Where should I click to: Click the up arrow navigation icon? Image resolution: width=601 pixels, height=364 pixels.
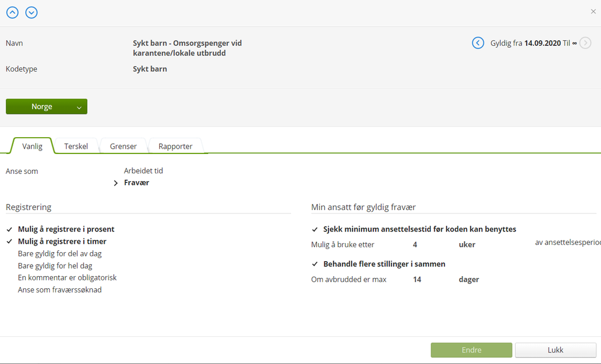point(12,12)
